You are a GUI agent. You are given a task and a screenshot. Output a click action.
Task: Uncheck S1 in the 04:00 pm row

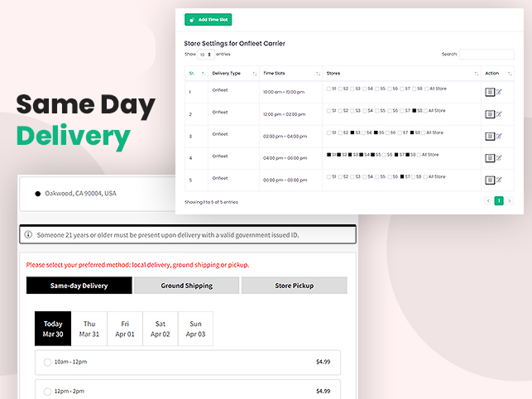click(328, 155)
